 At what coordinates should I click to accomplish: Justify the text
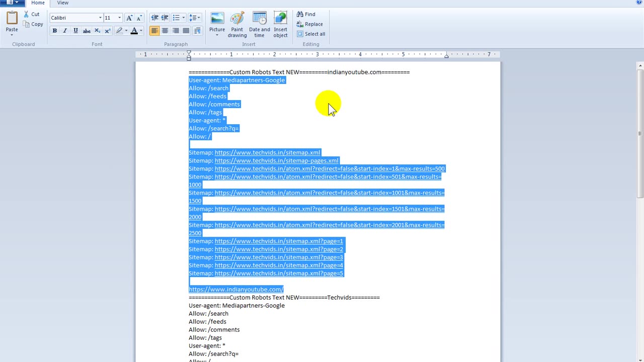(186, 31)
